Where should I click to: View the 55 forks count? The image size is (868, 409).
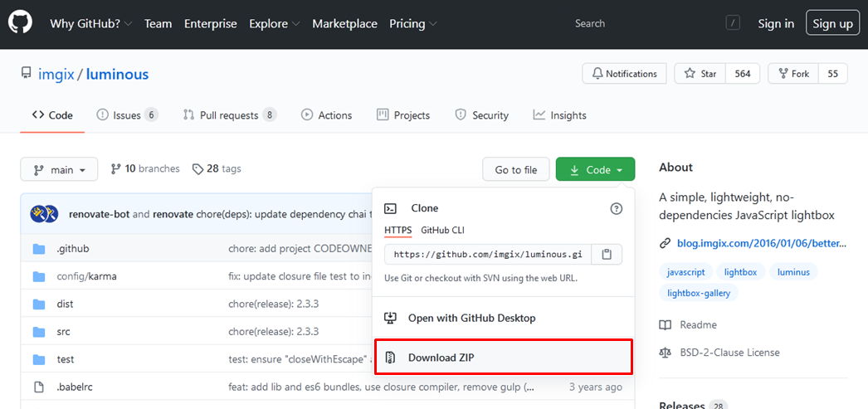point(832,74)
